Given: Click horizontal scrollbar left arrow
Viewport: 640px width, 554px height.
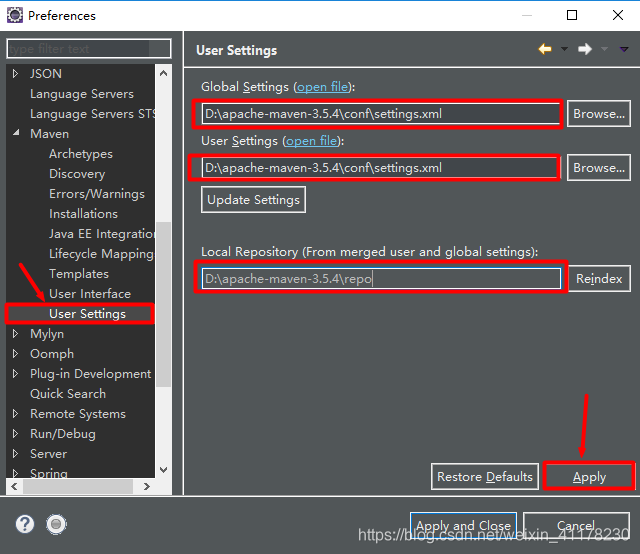Looking at the screenshot, I should point(14,486).
